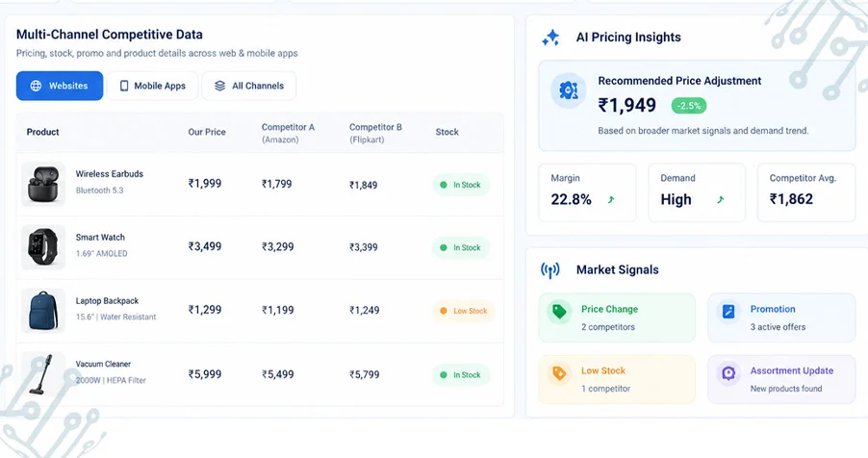
Task: Click the AI Pricing Insights sparkle icon
Action: [x=550, y=38]
